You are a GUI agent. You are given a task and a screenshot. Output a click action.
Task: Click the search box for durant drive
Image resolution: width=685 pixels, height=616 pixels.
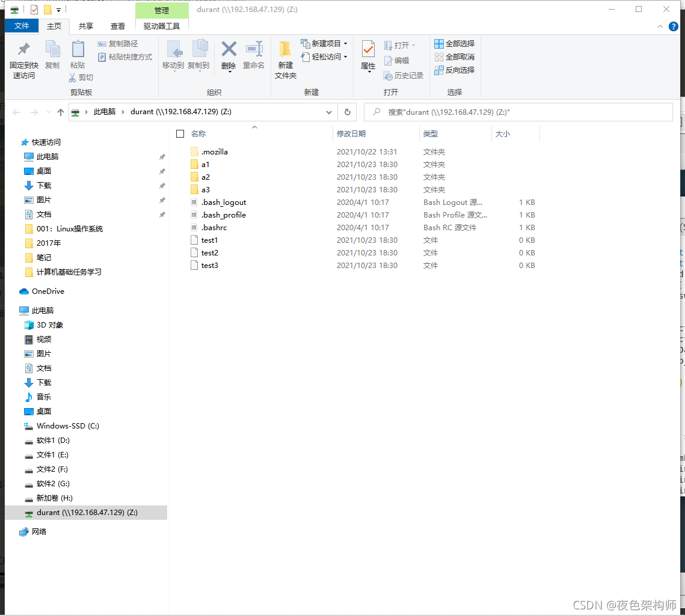point(518,112)
